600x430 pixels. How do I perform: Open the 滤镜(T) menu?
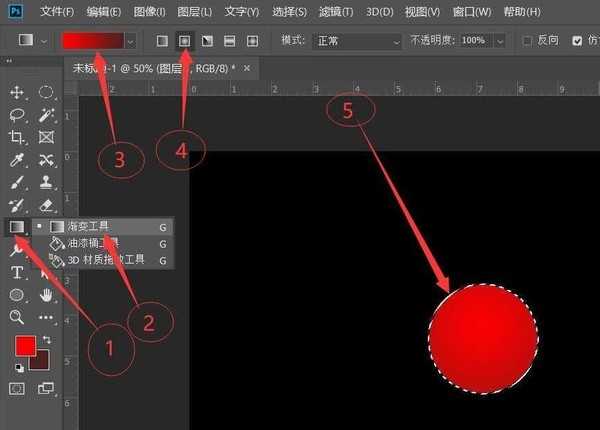tap(336, 12)
